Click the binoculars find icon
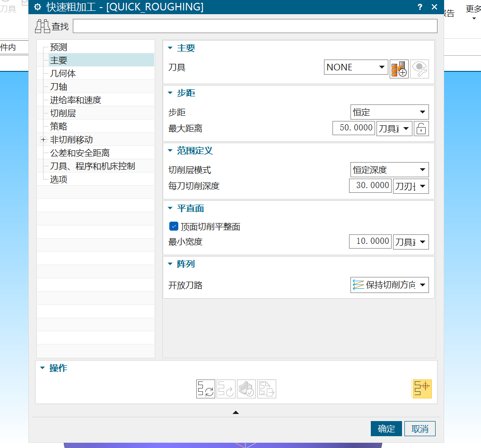This screenshot has height=448, width=481. point(43,26)
